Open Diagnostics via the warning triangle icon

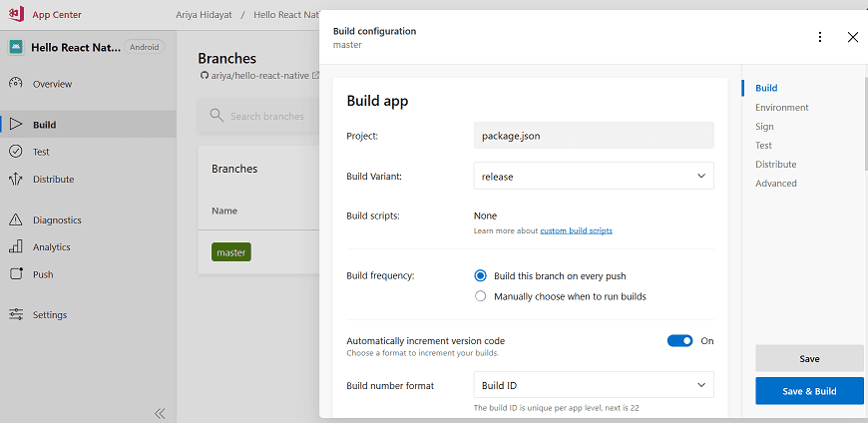tap(16, 219)
